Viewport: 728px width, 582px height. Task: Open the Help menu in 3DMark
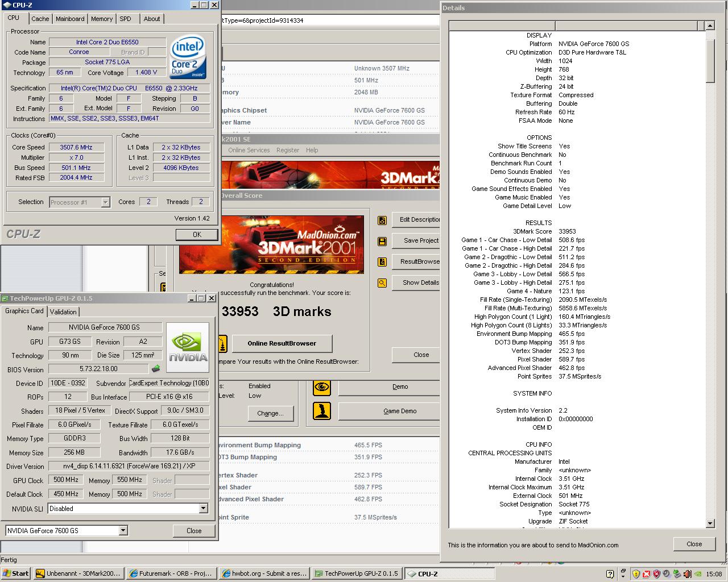pyautogui.click(x=312, y=150)
